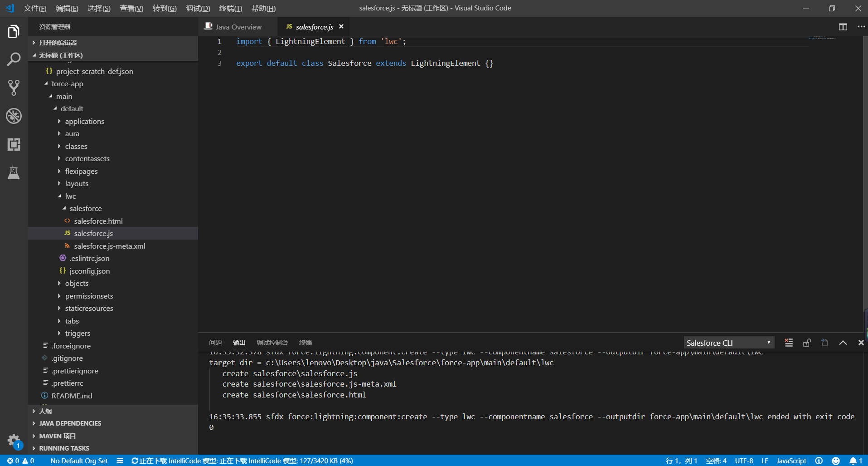
Task: Click IntelliCode download progress status
Action: click(242, 461)
